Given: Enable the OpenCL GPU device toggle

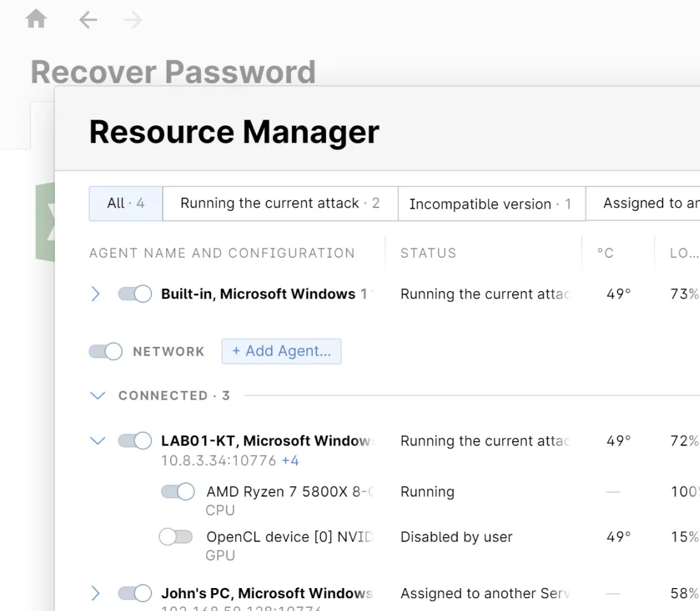Looking at the screenshot, I should [176, 537].
